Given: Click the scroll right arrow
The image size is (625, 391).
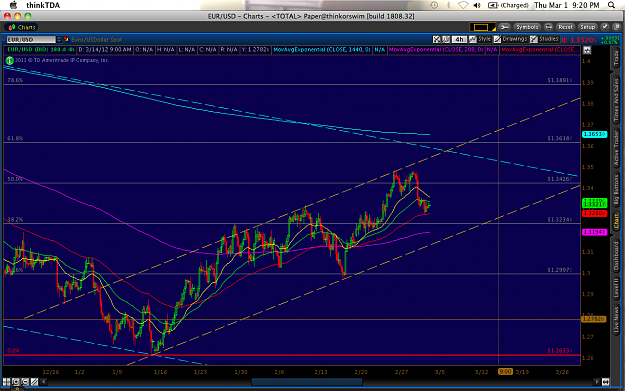Looking at the screenshot, I should click(x=597, y=382).
